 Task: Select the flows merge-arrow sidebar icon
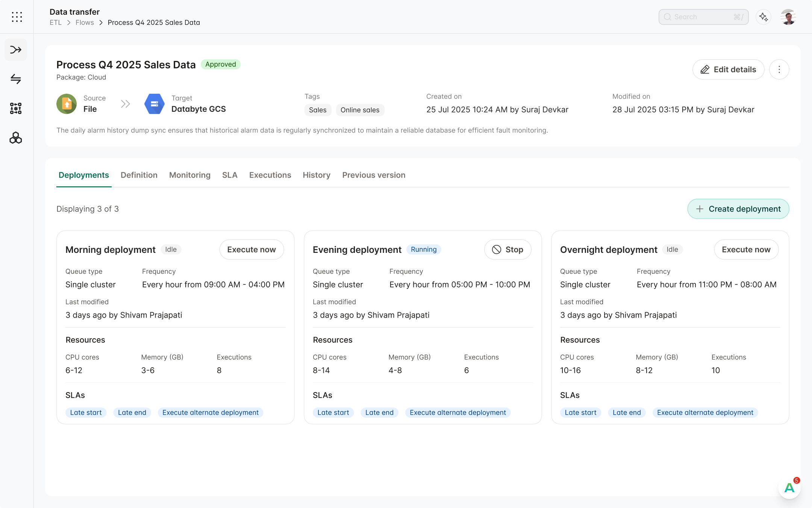[x=16, y=50]
